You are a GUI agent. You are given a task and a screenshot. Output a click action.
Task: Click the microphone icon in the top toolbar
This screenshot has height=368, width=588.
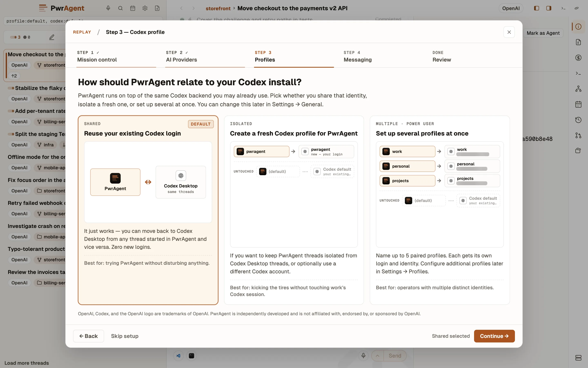point(108,8)
